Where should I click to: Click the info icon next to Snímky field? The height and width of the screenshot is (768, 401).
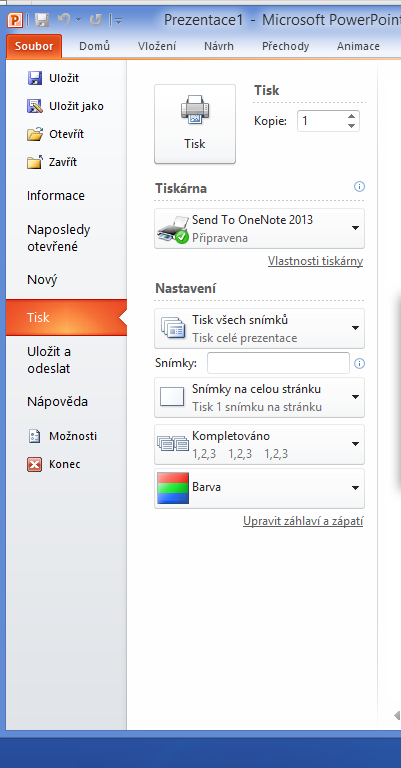click(359, 363)
